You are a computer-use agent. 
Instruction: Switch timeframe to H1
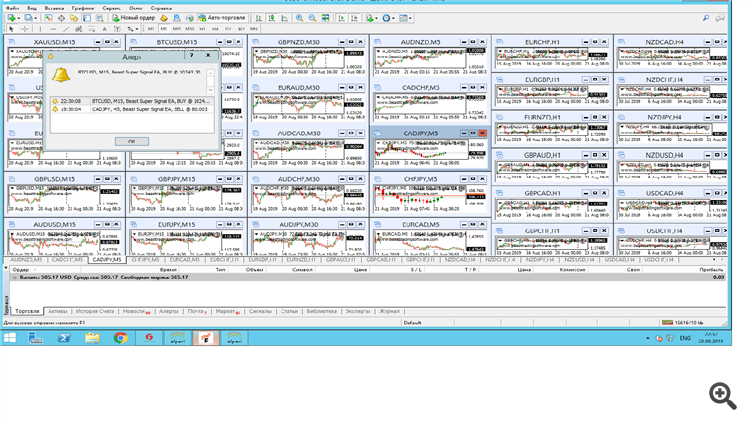click(202, 29)
